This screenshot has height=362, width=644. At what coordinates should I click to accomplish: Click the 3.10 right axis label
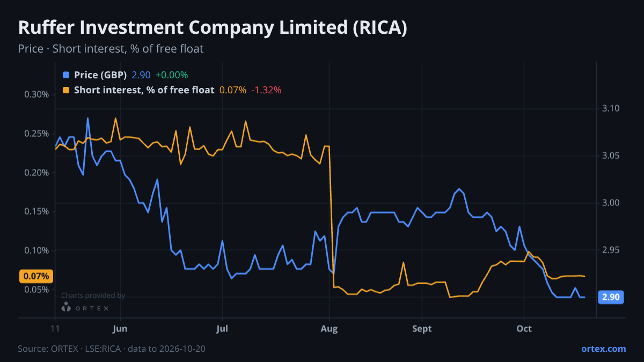click(x=611, y=109)
